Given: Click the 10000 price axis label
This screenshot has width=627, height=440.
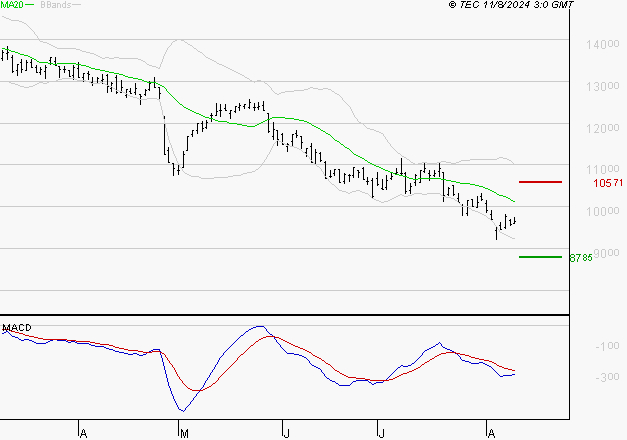Looking at the screenshot, I should [x=603, y=211].
